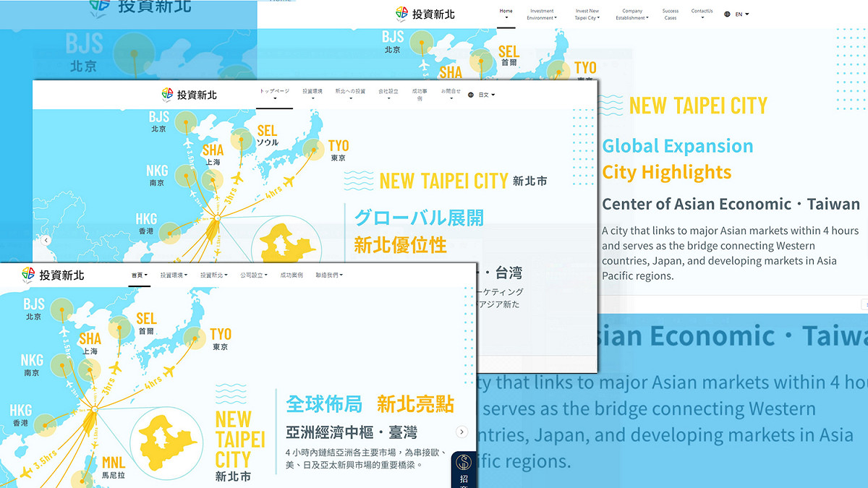
Task: Expand Investment Environment dropdown menu
Action: (542, 14)
